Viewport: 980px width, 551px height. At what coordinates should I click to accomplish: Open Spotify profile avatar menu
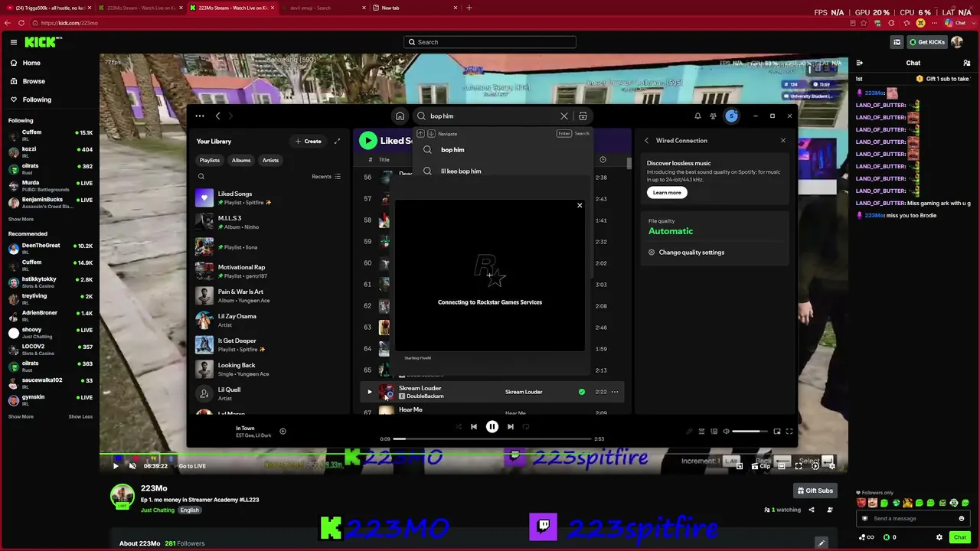(732, 116)
